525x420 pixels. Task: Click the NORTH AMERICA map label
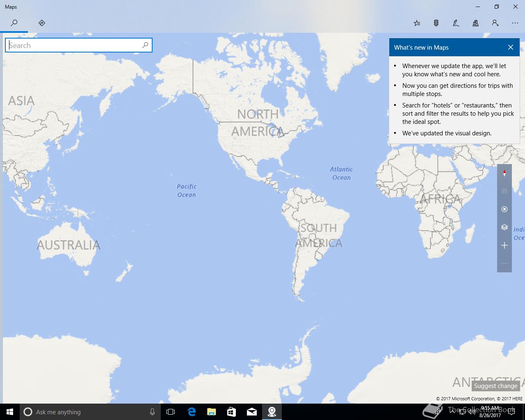(x=258, y=123)
